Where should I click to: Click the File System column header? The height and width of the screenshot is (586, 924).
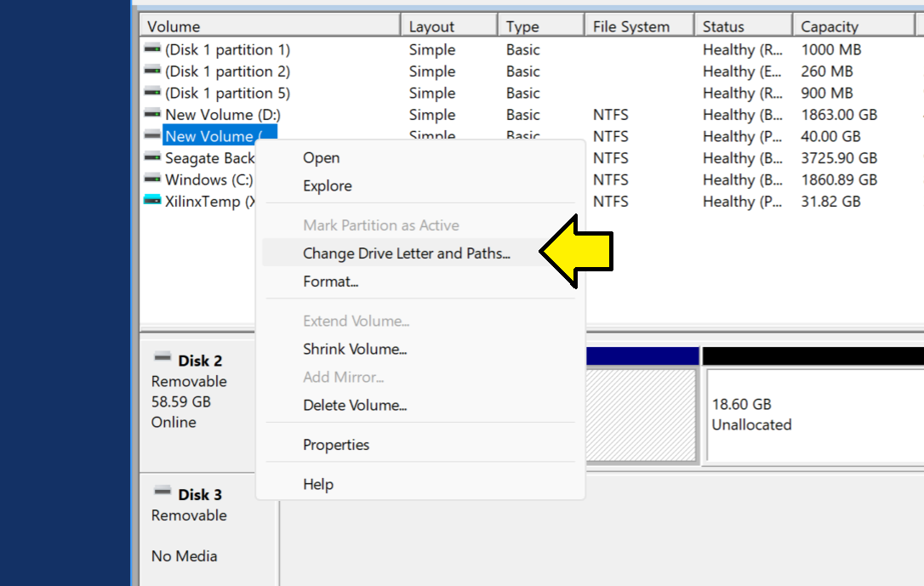pyautogui.click(x=631, y=26)
